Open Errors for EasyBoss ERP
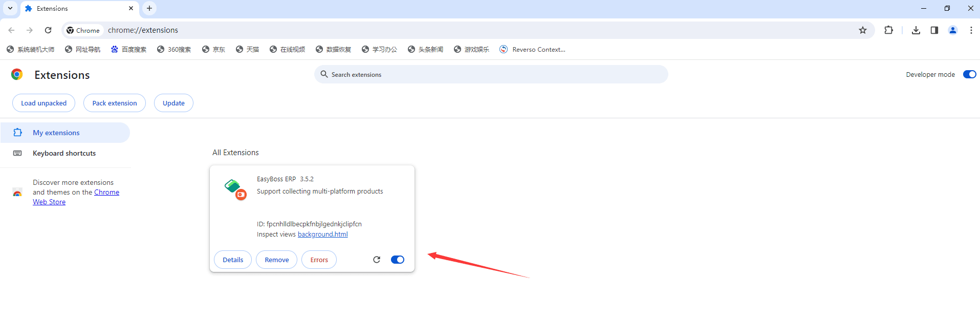Image resolution: width=980 pixels, height=319 pixels. coord(319,260)
